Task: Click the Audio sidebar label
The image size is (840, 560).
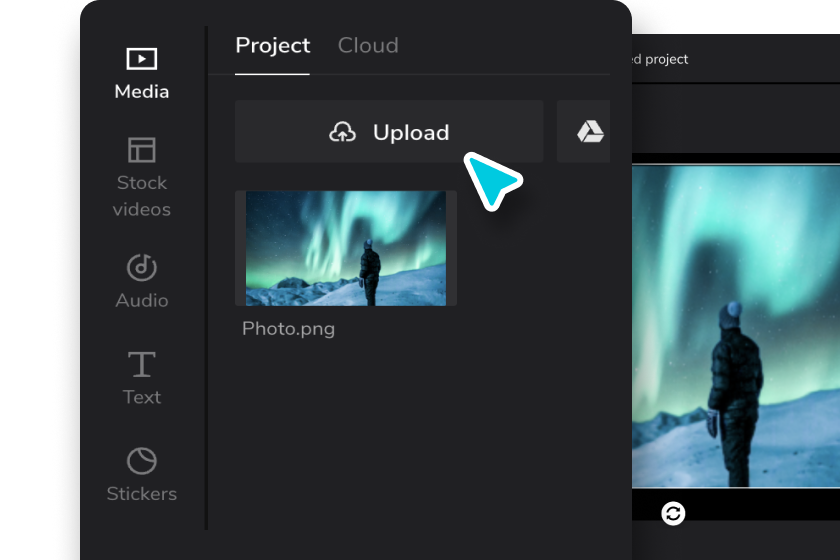Action: coord(141,300)
